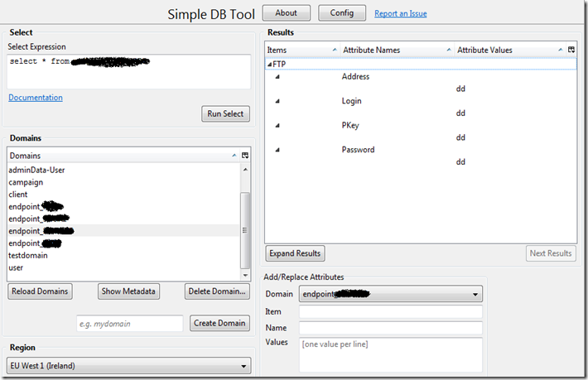The height and width of the screenshot is (380, 588).
Task: Collapse the PKey attribute node
Action: (x=277, y=126)
